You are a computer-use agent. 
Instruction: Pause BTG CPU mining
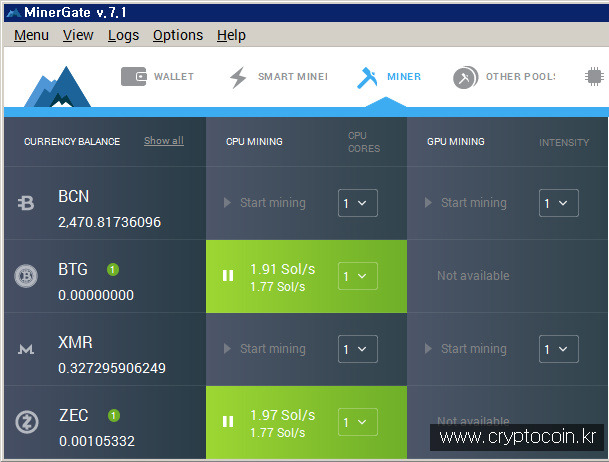tap(228, 276)
